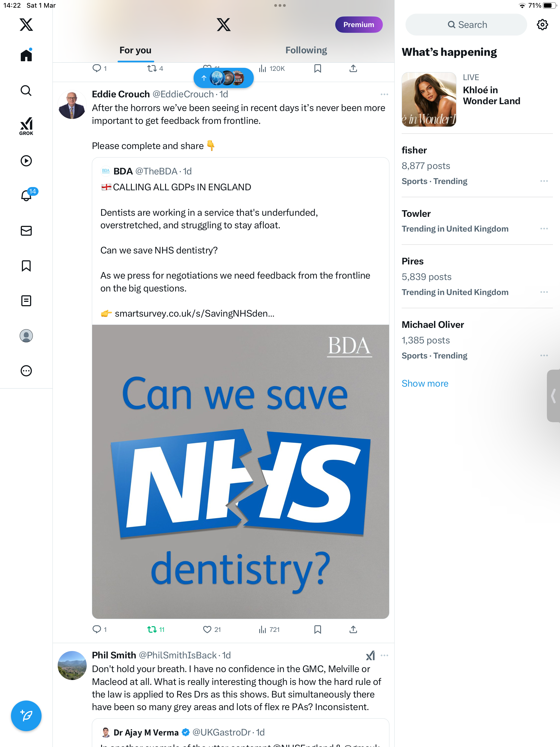
Task: Open Dr Ajay M Verma's quoted post
Action: (x=240, y=733)
